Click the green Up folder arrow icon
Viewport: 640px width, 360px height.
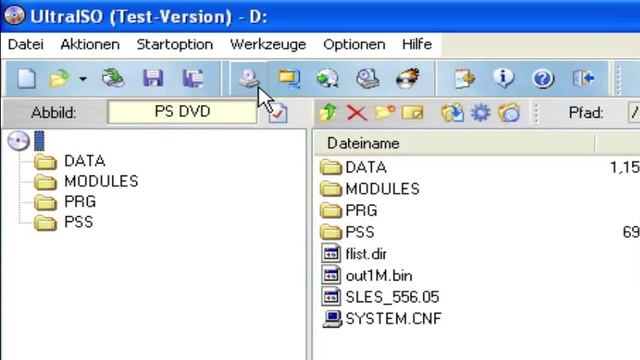(328, 112)
